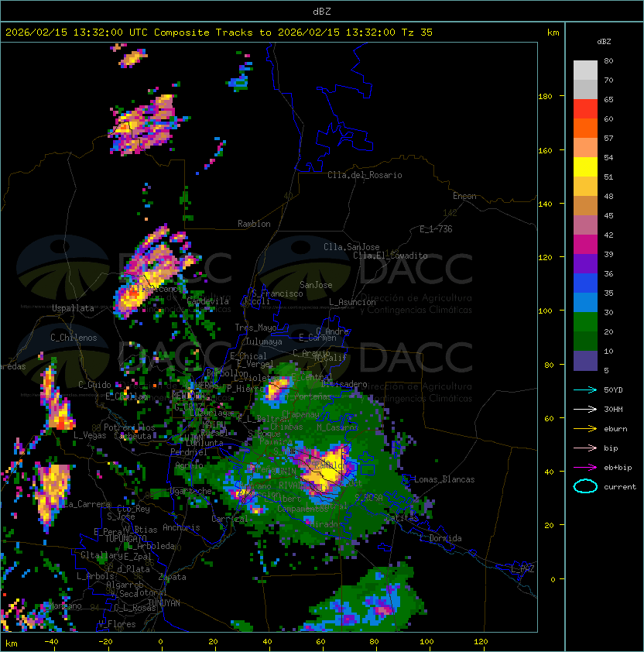Viewport: 644px width, 652px height.
Task: Pick the red swatch between 65 and 60
Action: tap(585, 109)
